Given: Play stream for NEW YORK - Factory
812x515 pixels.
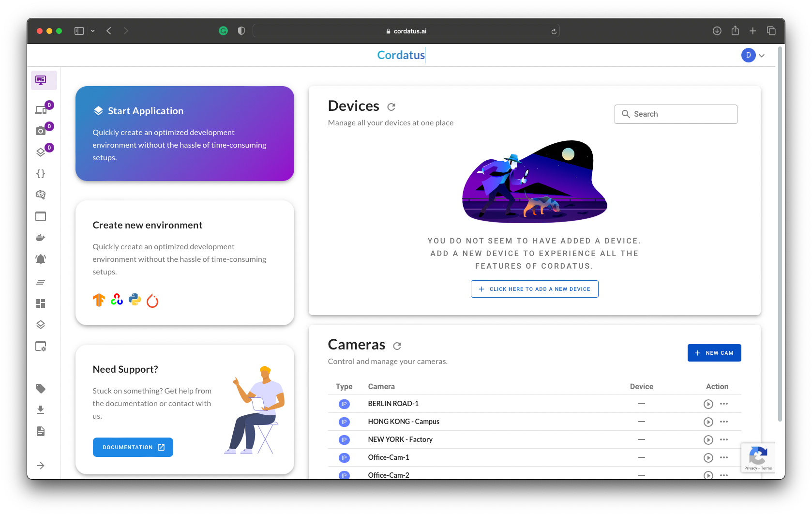Looking at the screenshot, I should coord(708,439).
